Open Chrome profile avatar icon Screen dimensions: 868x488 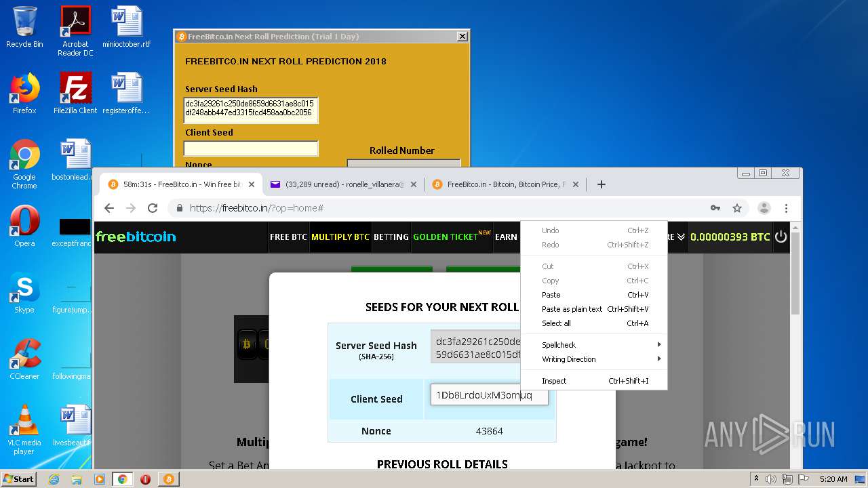[x=764, y=208]
